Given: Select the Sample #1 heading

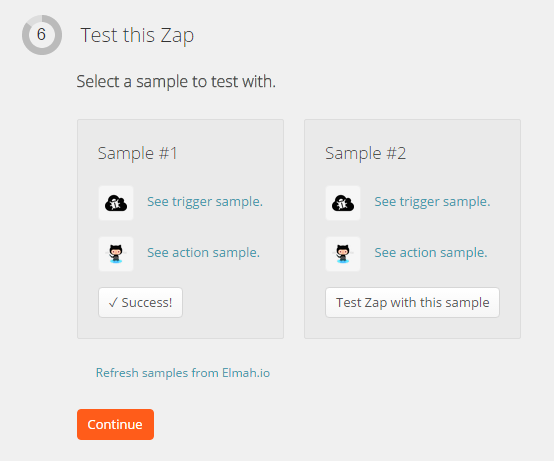Looking at the screenshot, I should (137, 153).
